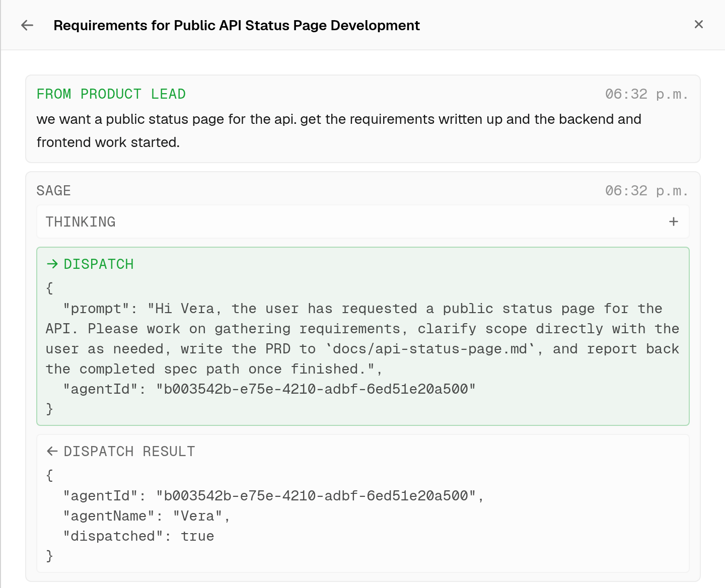Click the 'FROM PRODUCT LEAD' label
This screenshot has height=588, width=725.
pos(111,94)
